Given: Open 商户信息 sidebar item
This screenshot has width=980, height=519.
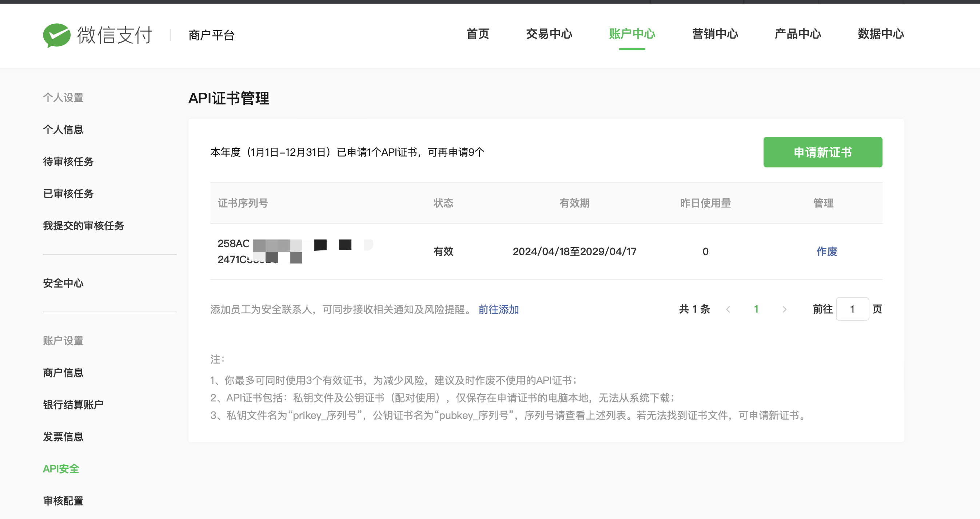Looking at the screenshot, I should pyautogui.click(x=63, y=373).
